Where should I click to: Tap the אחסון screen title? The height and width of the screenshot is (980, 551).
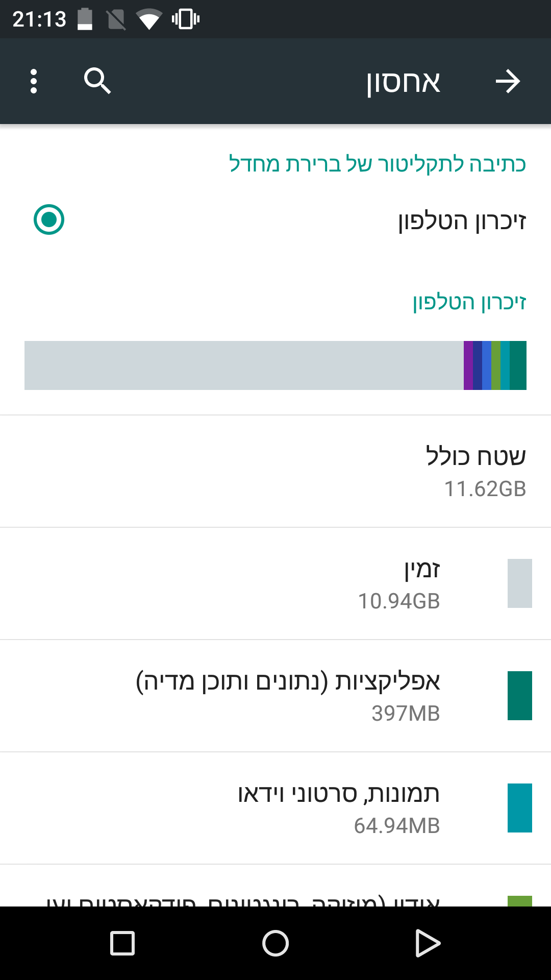[x=403, y=82]
